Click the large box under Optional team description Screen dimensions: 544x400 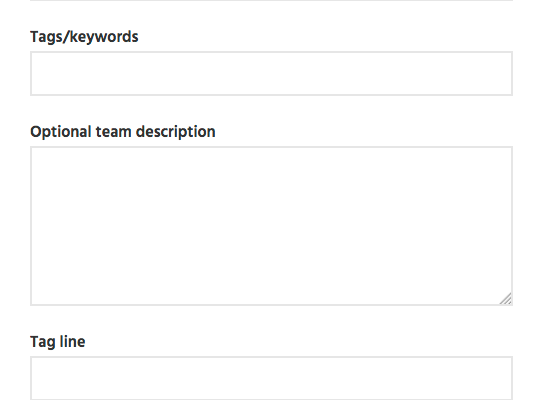(x=271, y=226)
